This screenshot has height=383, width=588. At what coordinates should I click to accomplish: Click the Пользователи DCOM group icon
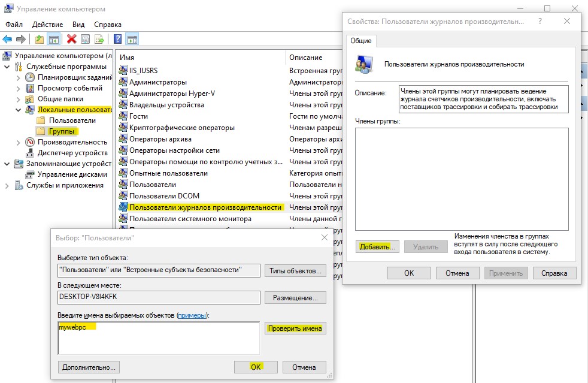tap(123, 195)
